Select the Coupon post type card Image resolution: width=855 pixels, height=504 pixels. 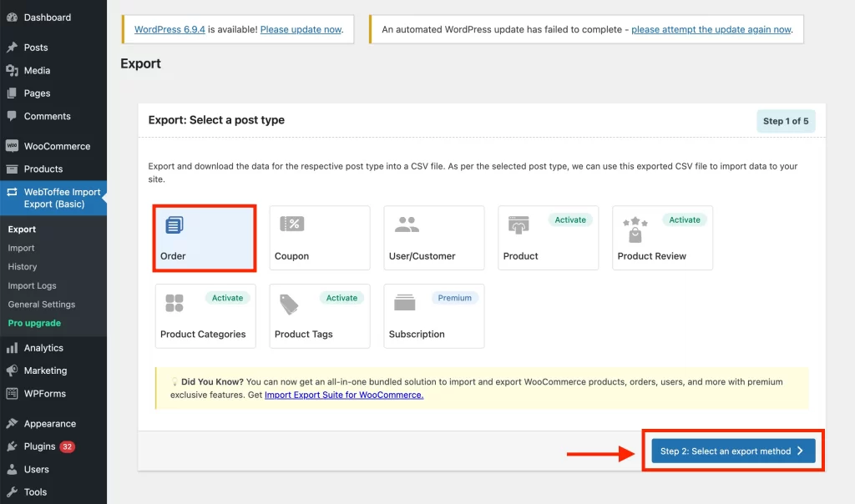tap(319, 238)
